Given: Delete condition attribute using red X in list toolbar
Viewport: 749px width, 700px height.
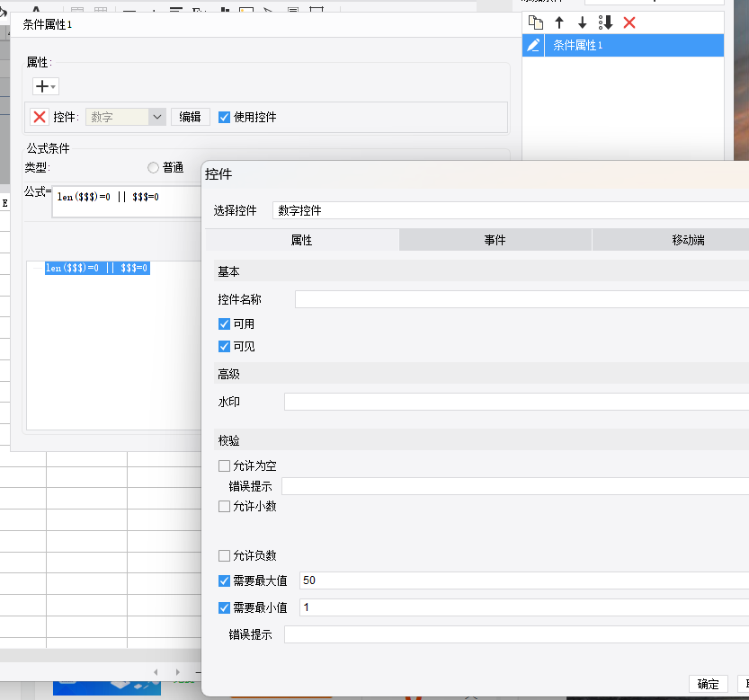Looking at the screenshot, I should tap(629, 22).
